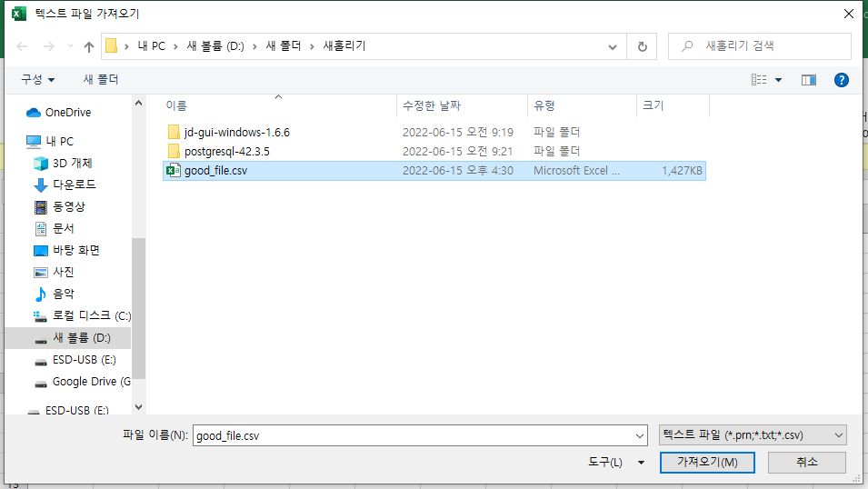868x489 pixels.
Task: Select bottom ESD-USB (E:) entry in sidebar
Action: click(70, 410)
